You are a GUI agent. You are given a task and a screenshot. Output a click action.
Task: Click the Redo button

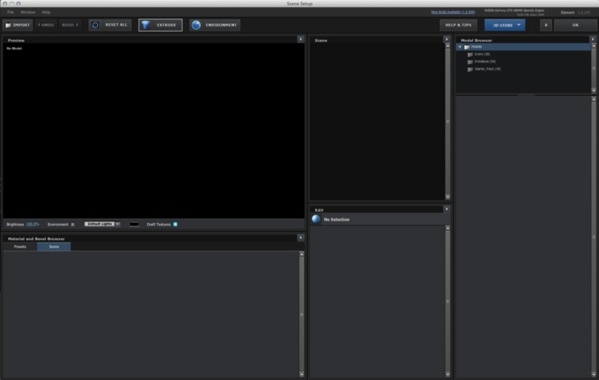click(x=70, y=25)
